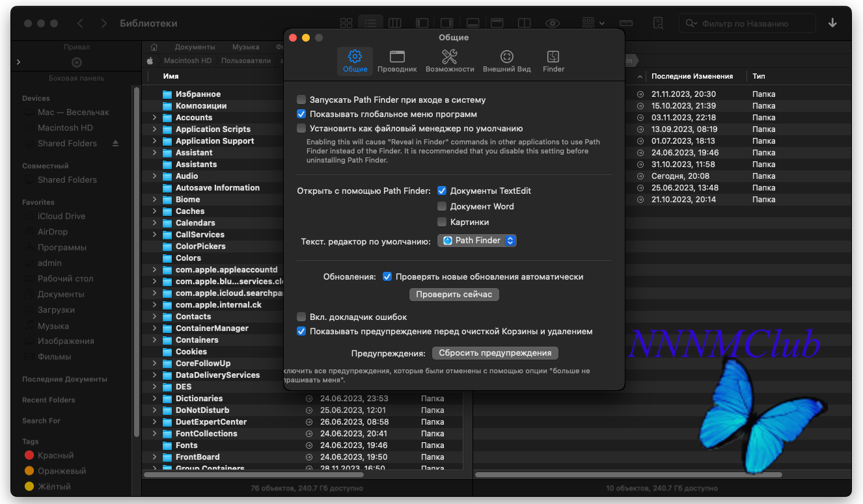This screenshot has height=504, width=863.
Task: Expand the Application Support folder
Action: click(x=154, y=141)
